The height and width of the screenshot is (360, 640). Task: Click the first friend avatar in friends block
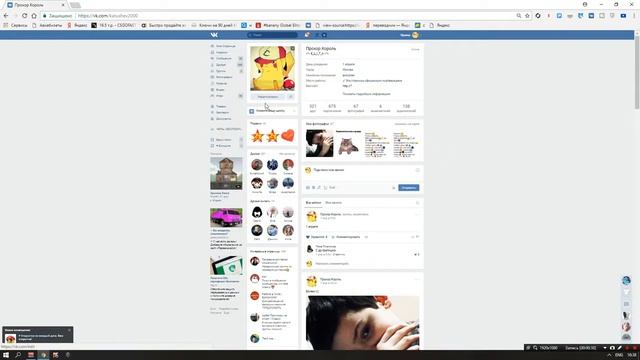pos(257,165)
